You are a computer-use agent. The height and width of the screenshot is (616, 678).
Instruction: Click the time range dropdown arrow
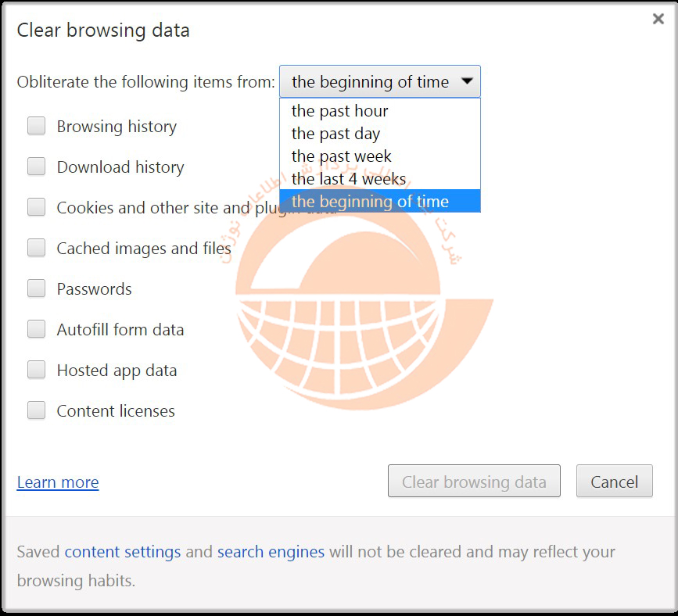(467, 81)
